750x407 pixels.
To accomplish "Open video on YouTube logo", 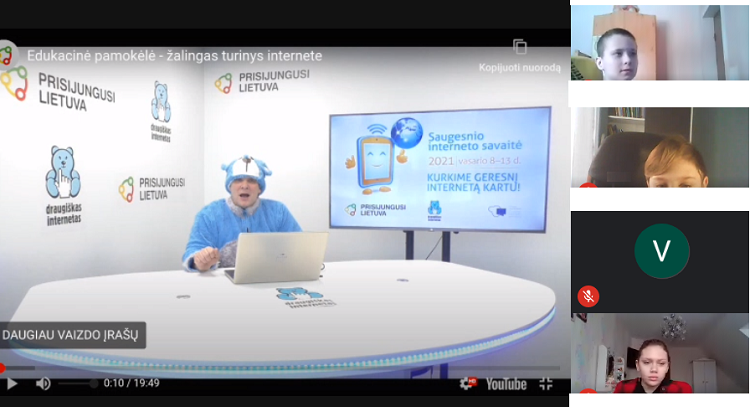I will point(506,384).
